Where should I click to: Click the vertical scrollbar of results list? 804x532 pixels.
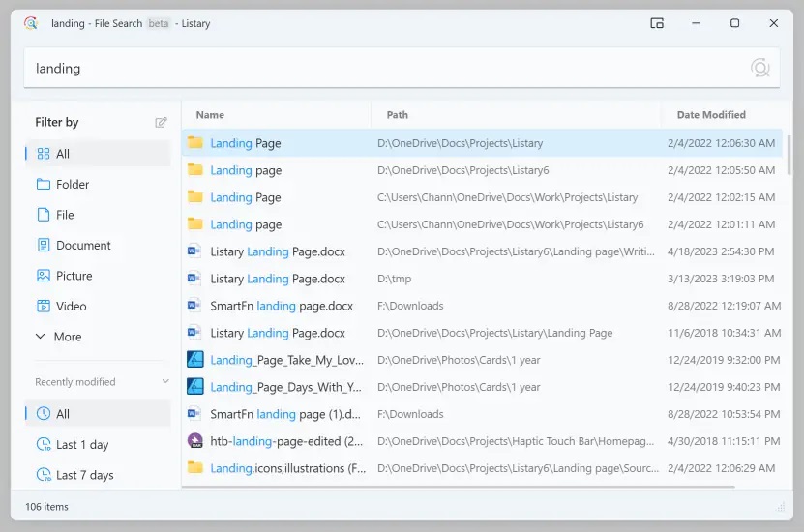point(789,156)
